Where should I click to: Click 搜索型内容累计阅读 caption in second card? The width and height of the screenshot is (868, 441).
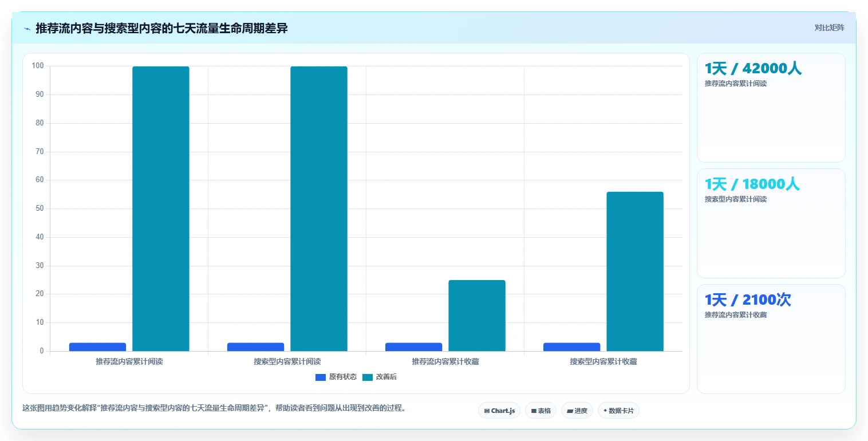tap(736, 199)
